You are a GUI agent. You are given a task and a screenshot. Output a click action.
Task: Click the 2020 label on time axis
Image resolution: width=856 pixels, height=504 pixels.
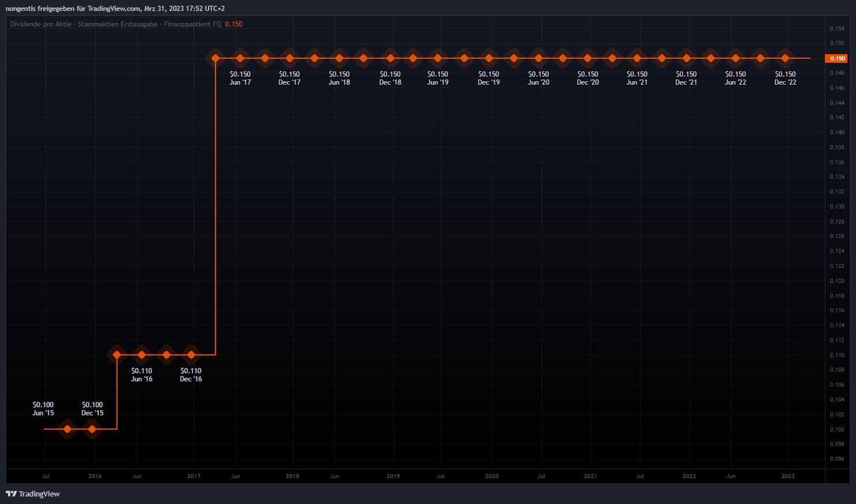tap(492, 476)
